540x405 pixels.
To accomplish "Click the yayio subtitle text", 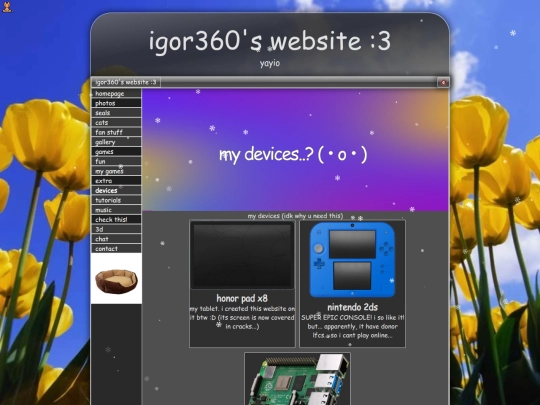I will tap(270, 63).
